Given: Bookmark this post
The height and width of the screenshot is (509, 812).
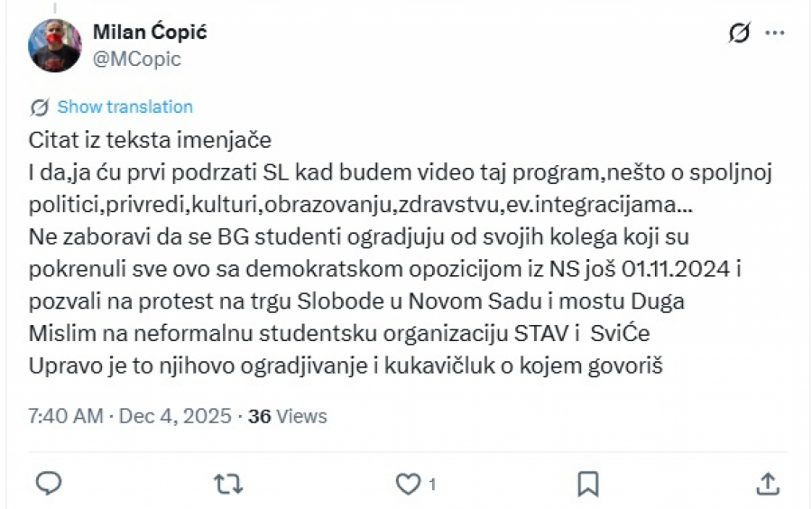Looking at the screenshot, I should click(x=587, y=484).
